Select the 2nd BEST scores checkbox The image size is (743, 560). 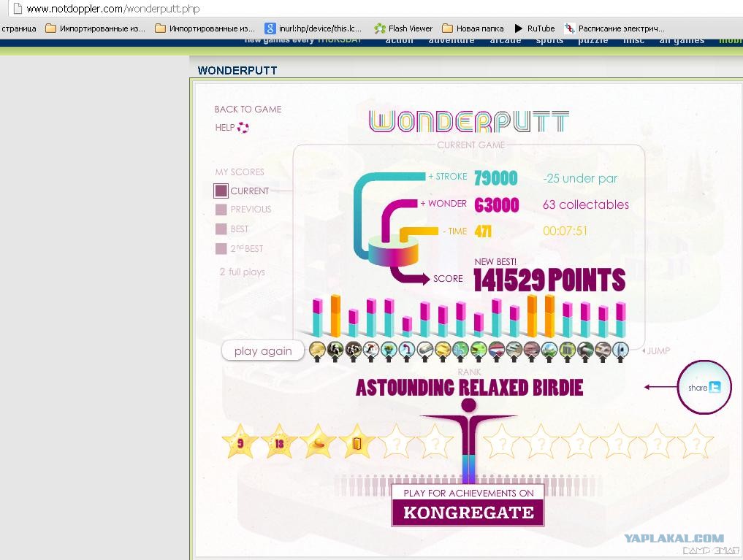pos(221,248)
